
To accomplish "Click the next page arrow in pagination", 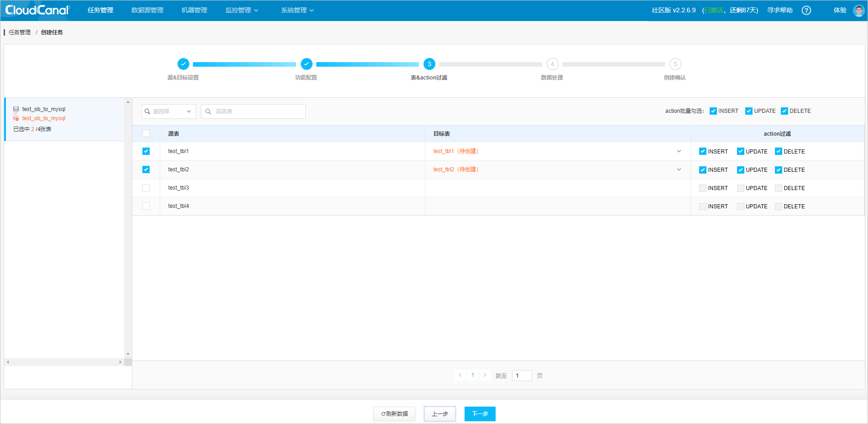I will [x=485, y=375].
